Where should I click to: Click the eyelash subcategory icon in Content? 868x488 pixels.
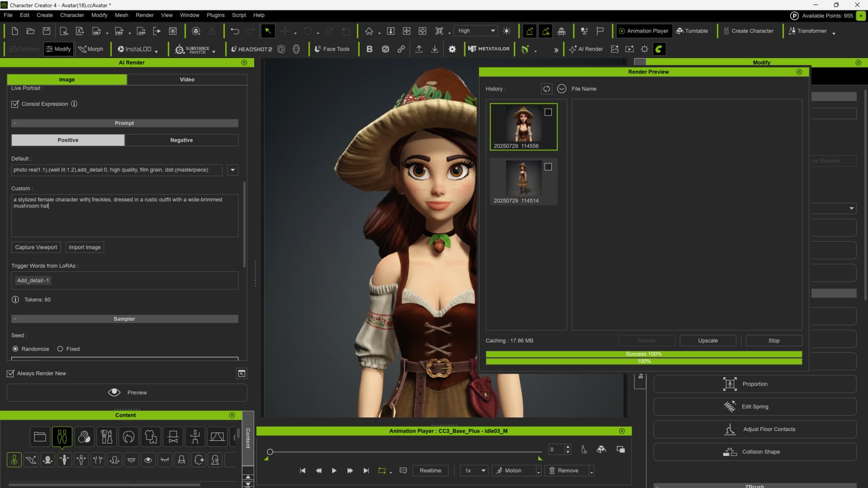[x=165, y=460]
